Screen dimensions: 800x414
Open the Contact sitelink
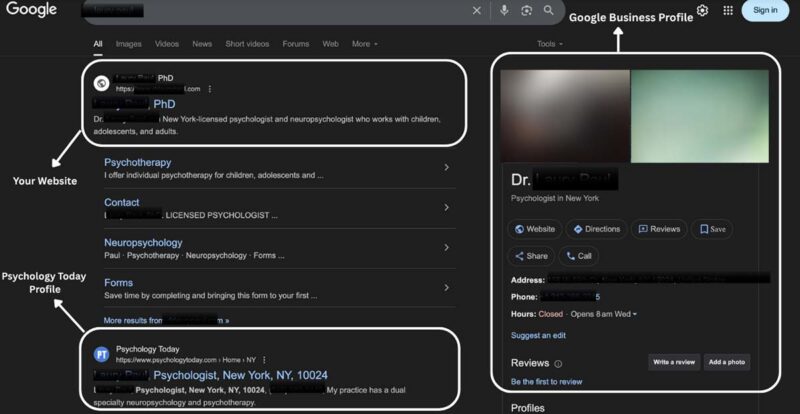tap(121, 202)
